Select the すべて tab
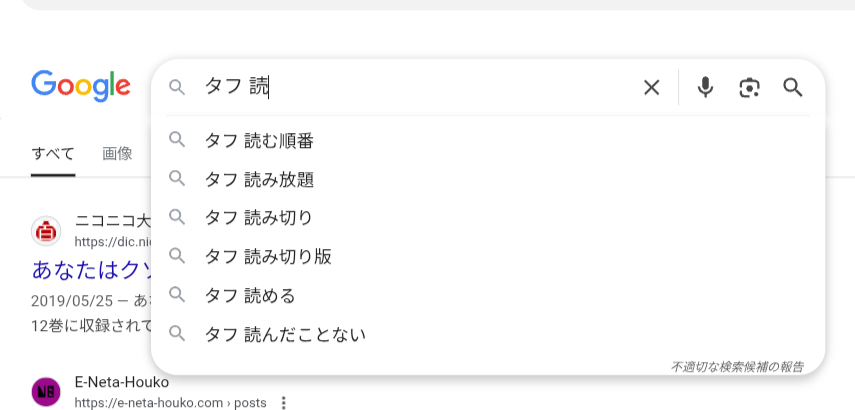Screen dimensions: 855x410 pos(53,154)
